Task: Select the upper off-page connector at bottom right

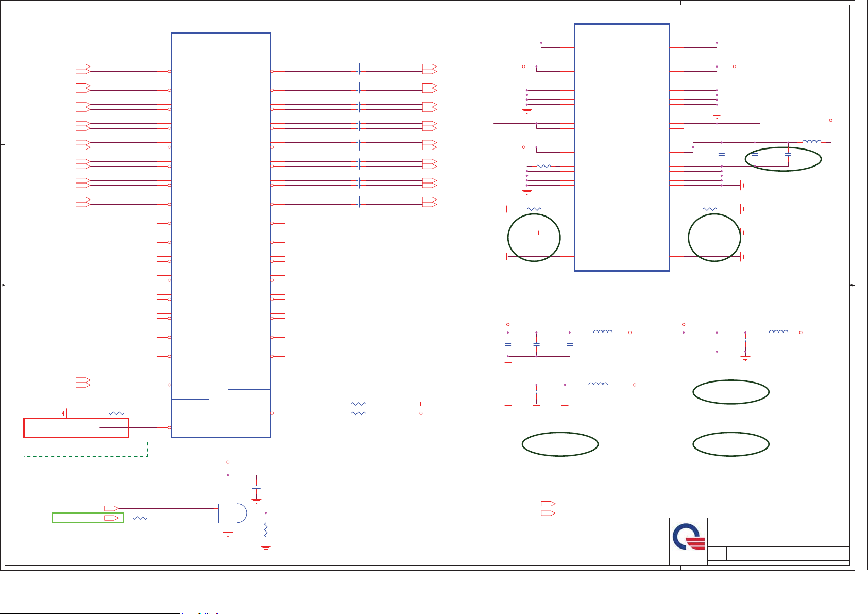Action: 548,504
